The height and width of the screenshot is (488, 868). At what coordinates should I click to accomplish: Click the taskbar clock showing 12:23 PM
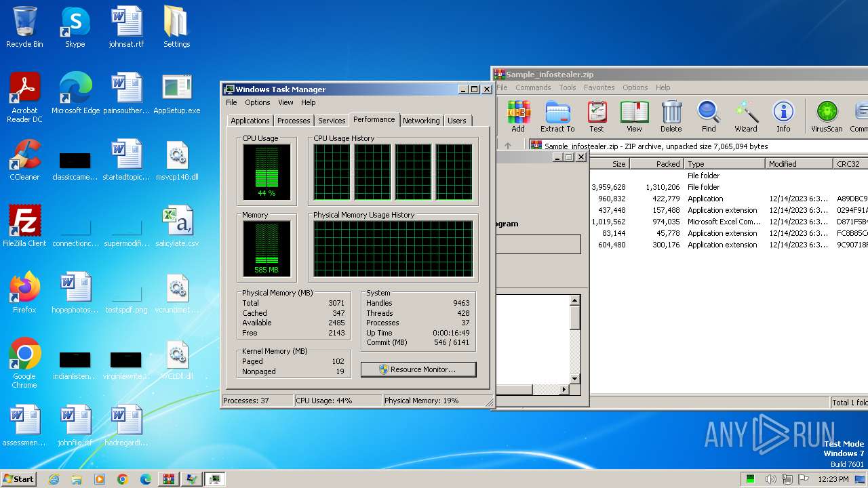pos(833,479)
